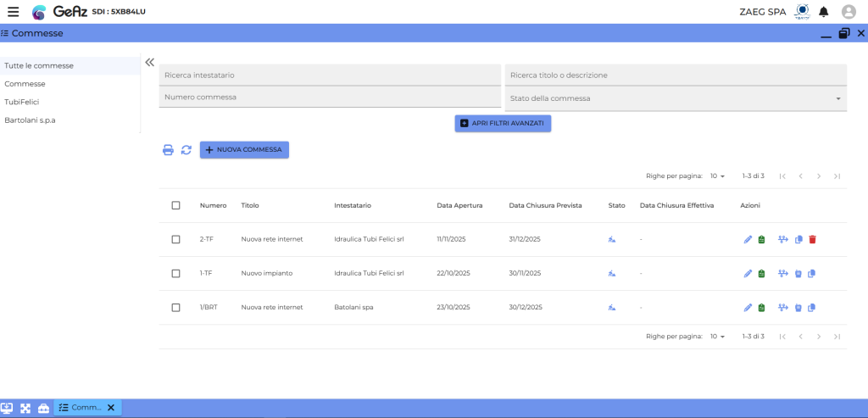Click the Nuova Commessa button
Viewport: 868px width, 418px height.
click(x=244, y=150)
